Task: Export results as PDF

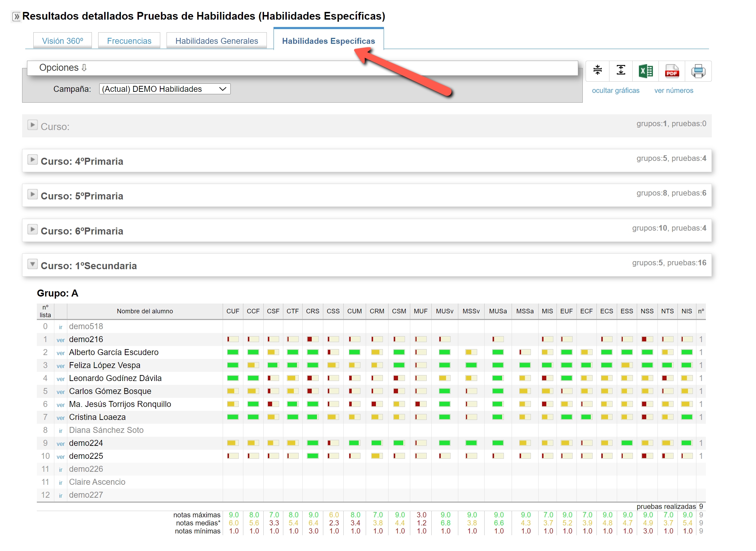Action: pyautogui.click(x=671, y=71)
